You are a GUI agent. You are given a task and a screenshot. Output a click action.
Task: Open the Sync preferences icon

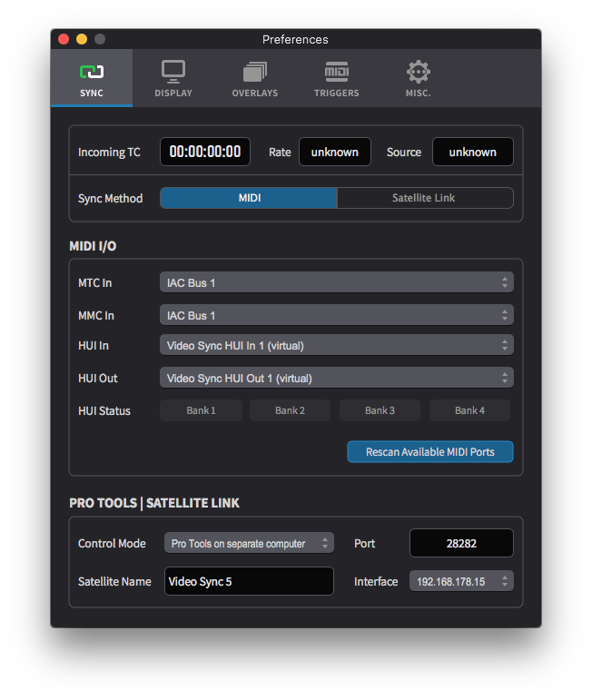(91, 72)
